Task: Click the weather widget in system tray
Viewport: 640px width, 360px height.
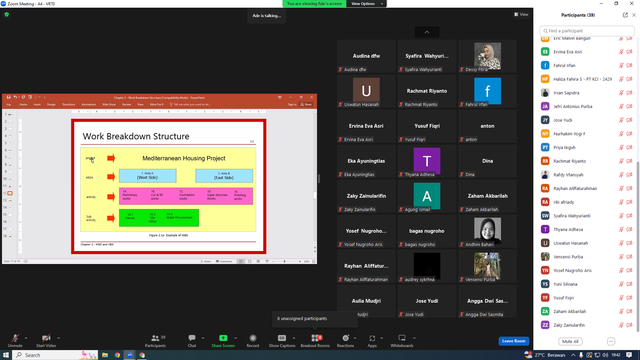Action: (546, 355)
